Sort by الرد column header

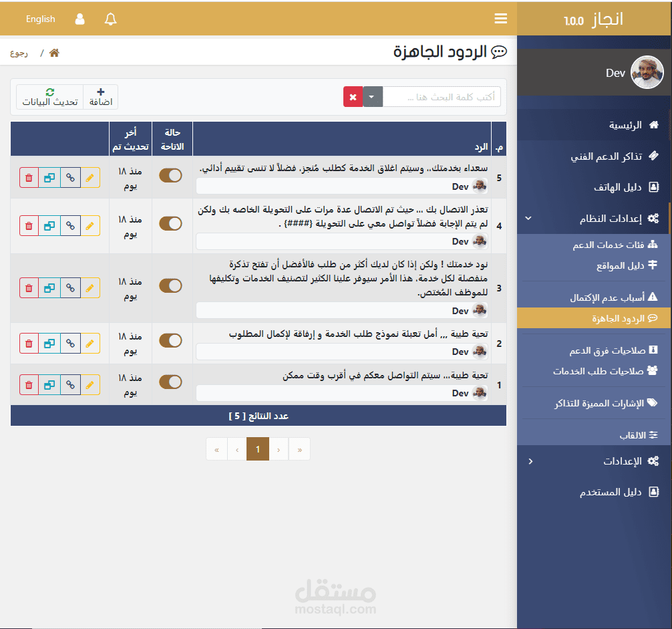342,139
